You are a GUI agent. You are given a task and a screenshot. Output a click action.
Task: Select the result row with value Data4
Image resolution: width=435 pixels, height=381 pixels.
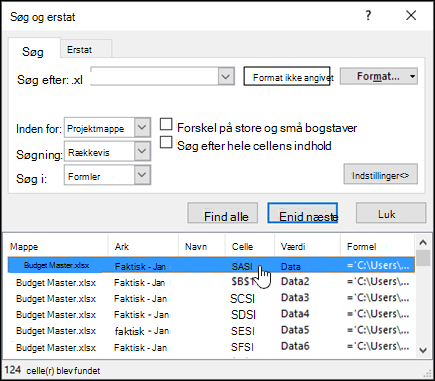tap(211, 314)
